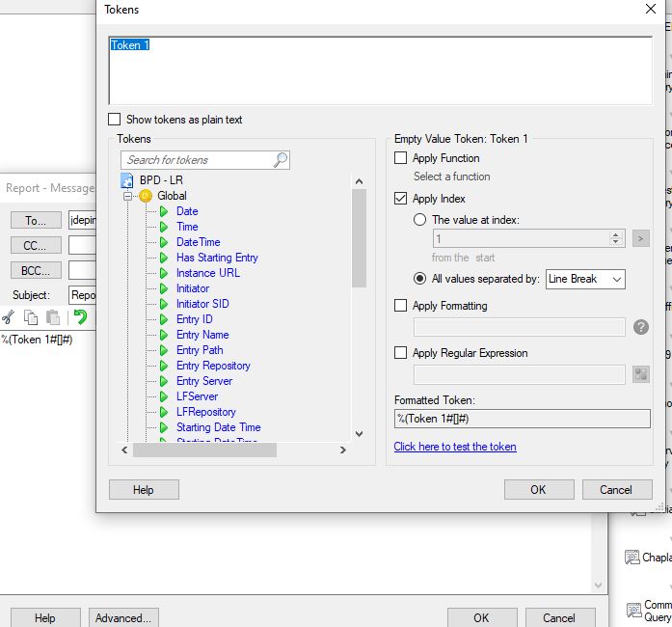The width and height of the screenshot is (672, 627).
Task: Collapse the Global tree node
Action: (127, 197)
